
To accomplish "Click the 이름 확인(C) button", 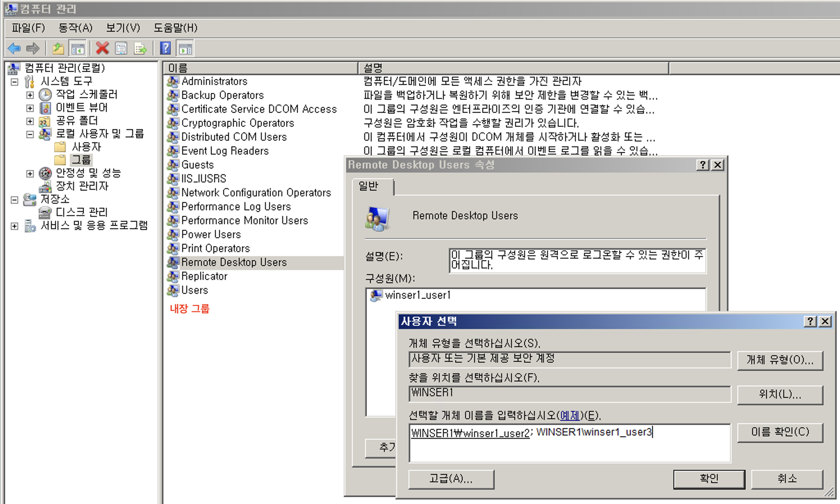I will [x=779, y=432].
